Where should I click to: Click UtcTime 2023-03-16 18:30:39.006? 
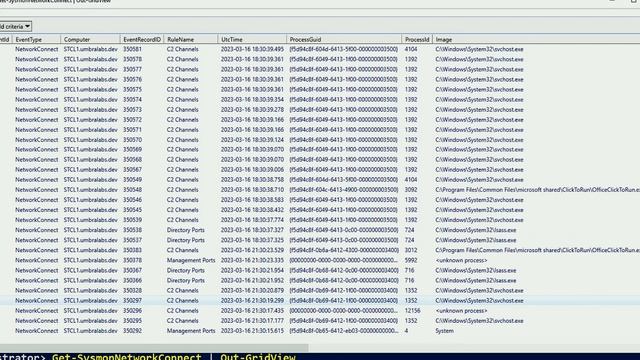252,170
